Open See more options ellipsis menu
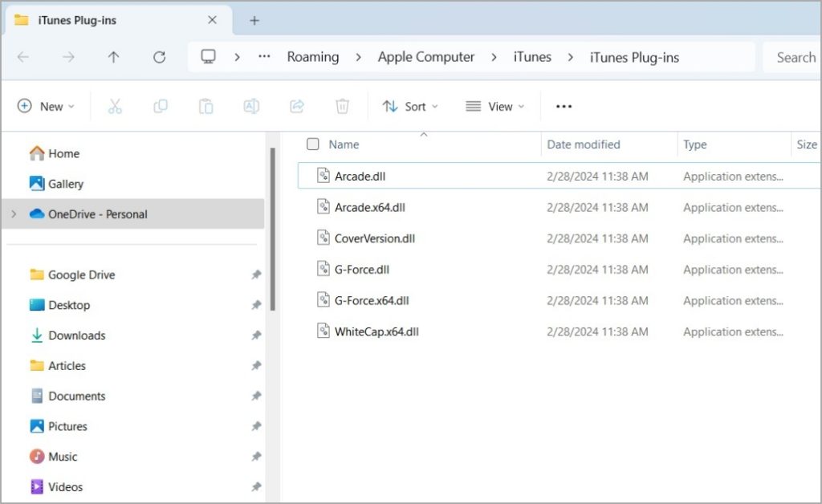Viewport: 822px width, 504px height. pos(564,106)
